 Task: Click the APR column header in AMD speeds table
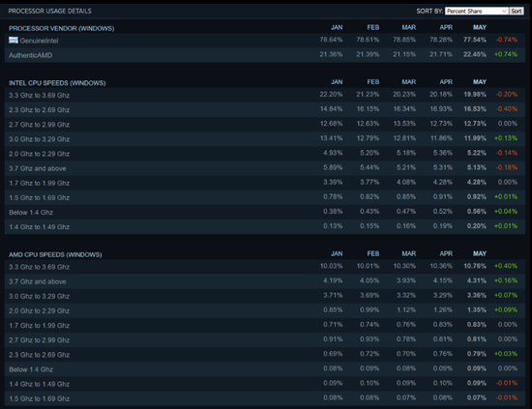[446, 253]
